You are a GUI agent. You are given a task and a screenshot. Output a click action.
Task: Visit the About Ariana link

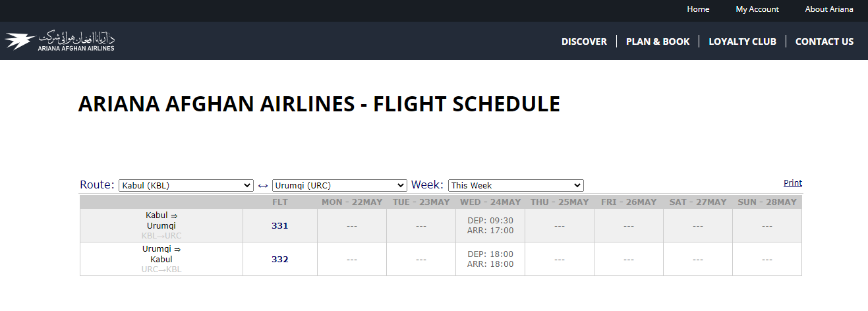(829, 9)
